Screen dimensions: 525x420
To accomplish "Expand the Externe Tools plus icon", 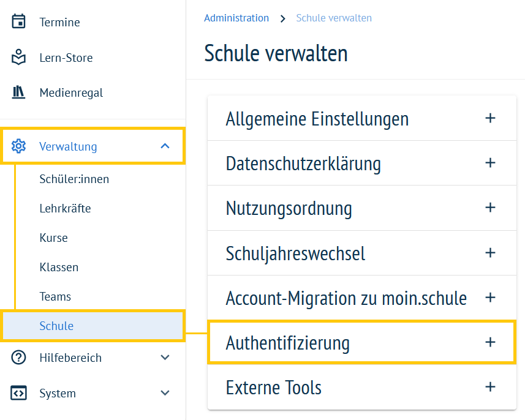I will [490, 387].
